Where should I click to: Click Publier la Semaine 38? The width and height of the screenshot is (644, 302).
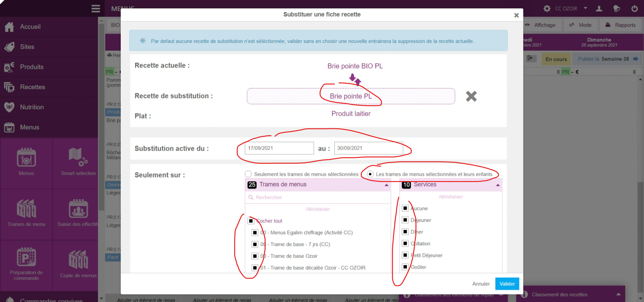tap(608, 59)
